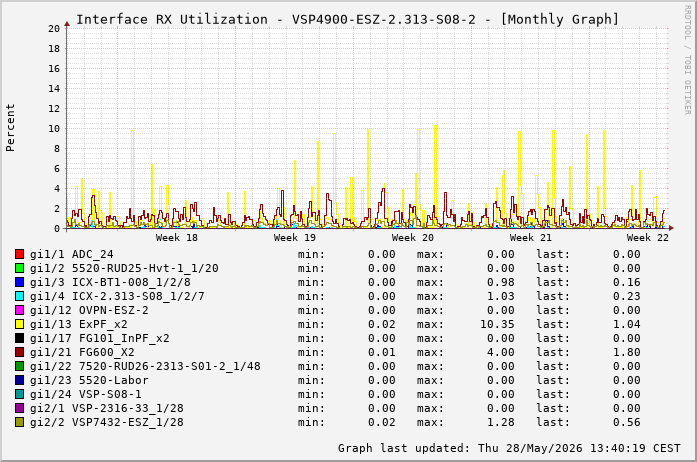This screenshot has width=697, height=462.
Task: Click the Week 18 axis label
Action: click(176, 238)
